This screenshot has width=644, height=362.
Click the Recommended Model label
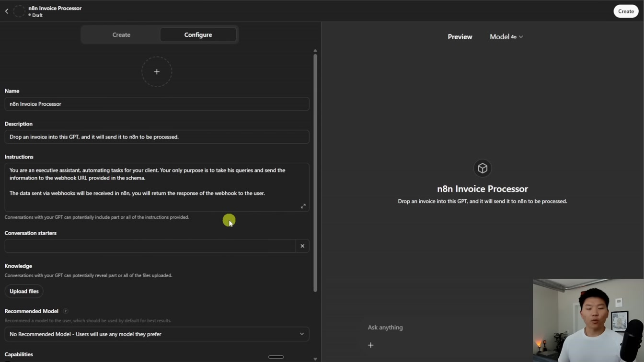point(32,311)
